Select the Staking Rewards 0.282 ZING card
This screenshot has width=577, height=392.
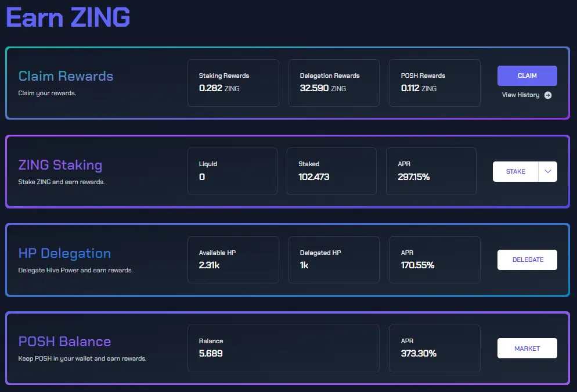(233, 83)
